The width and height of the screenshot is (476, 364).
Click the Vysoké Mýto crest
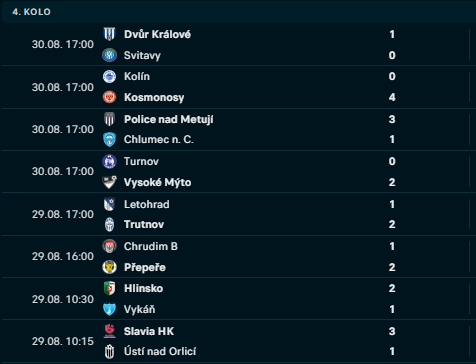(x=109, y=182)
